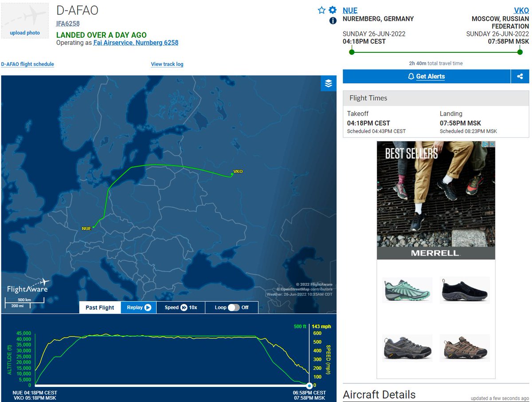
Task: Click the Flight Times panel header
Action: point(436,98)
